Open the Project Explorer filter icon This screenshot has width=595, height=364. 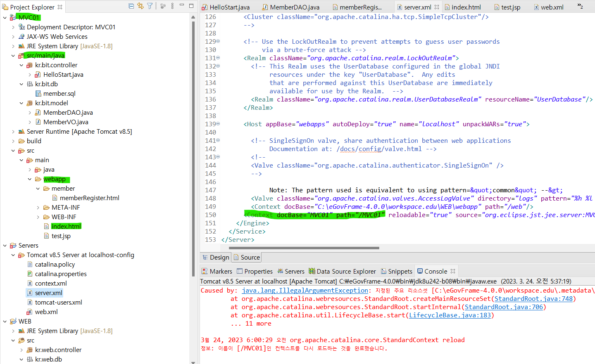(x=150, y=6)
